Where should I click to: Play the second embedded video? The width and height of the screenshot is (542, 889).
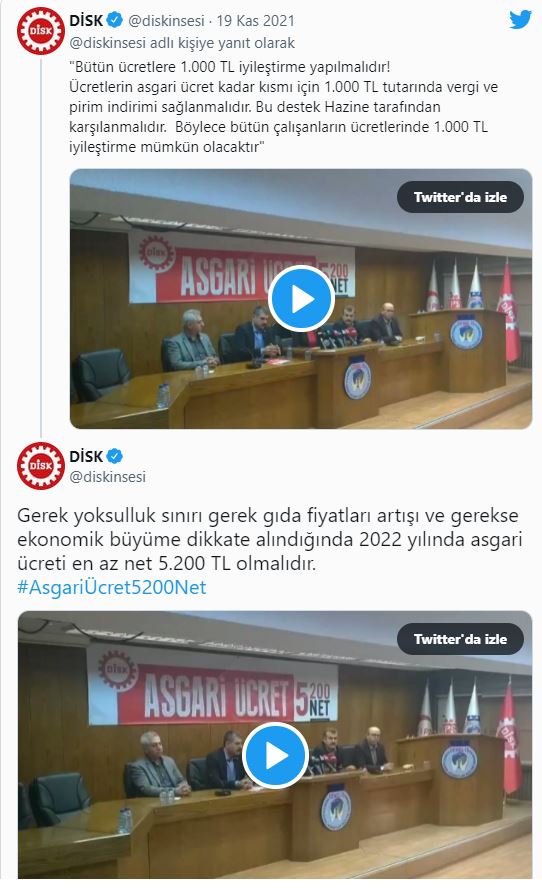276,755
